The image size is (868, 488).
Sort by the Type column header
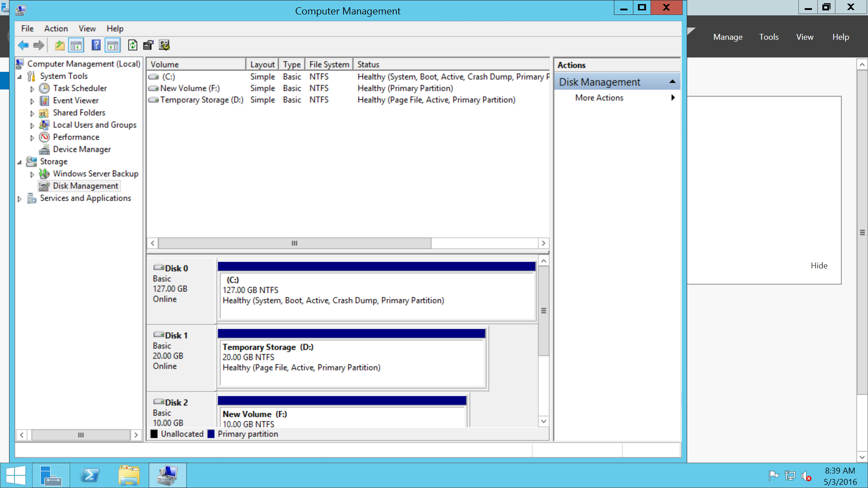pyautogui.click(x=292, y=65)
